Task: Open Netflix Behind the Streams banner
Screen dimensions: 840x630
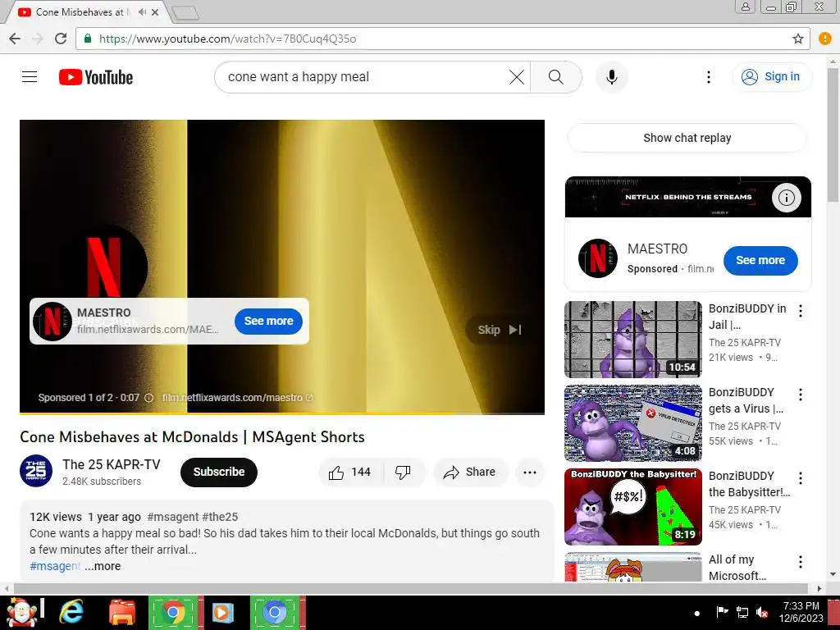Action: tap(688, 197)
